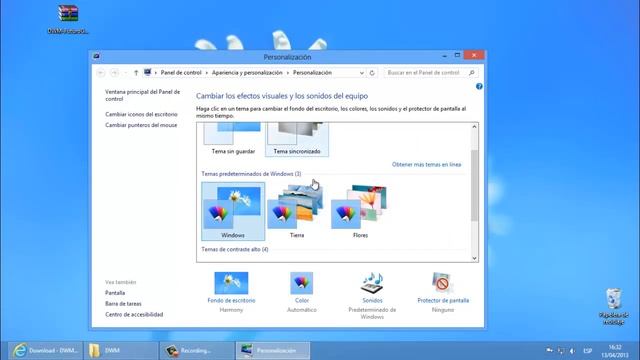The height and width of the screenshot is (360, 640).
Task: Click the volume tray icon
Action: [572, 351]
